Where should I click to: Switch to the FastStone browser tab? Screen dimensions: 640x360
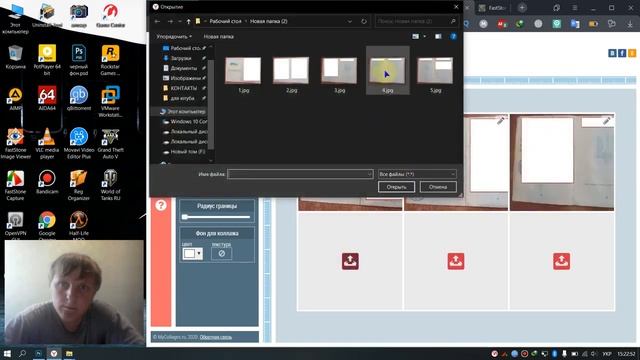point(492,8)
